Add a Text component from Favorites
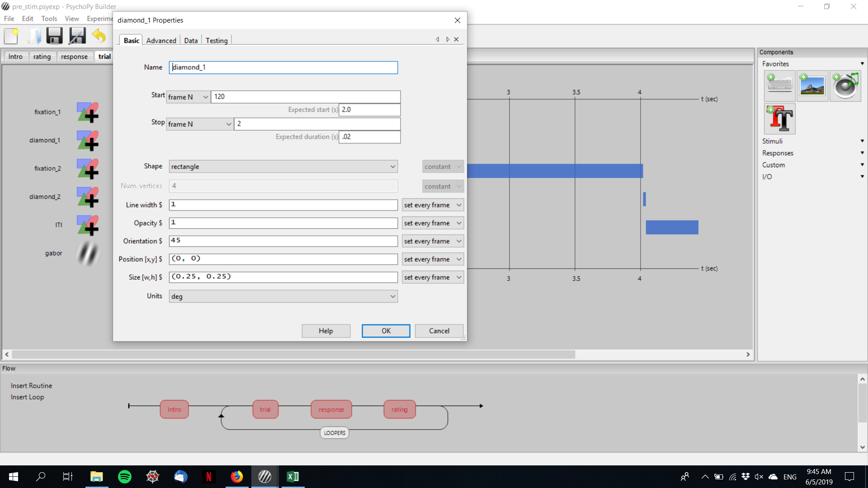 click(779, 119)
